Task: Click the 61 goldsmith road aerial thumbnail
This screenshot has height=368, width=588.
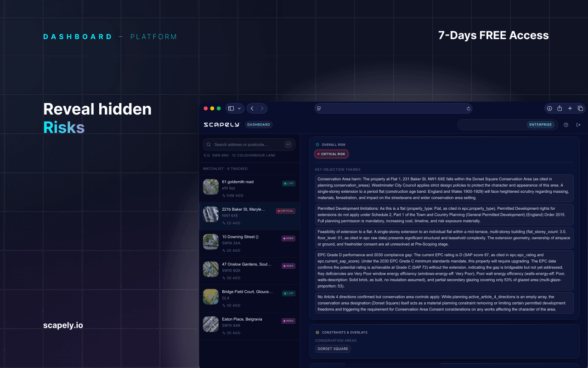Action: [x=211, y=187]
